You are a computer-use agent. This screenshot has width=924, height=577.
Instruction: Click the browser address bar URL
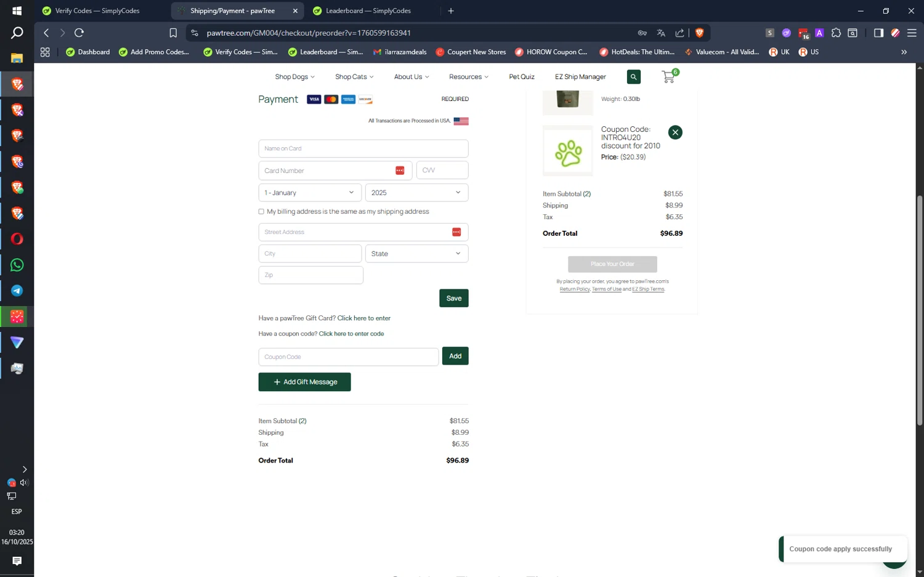point(309,33)
